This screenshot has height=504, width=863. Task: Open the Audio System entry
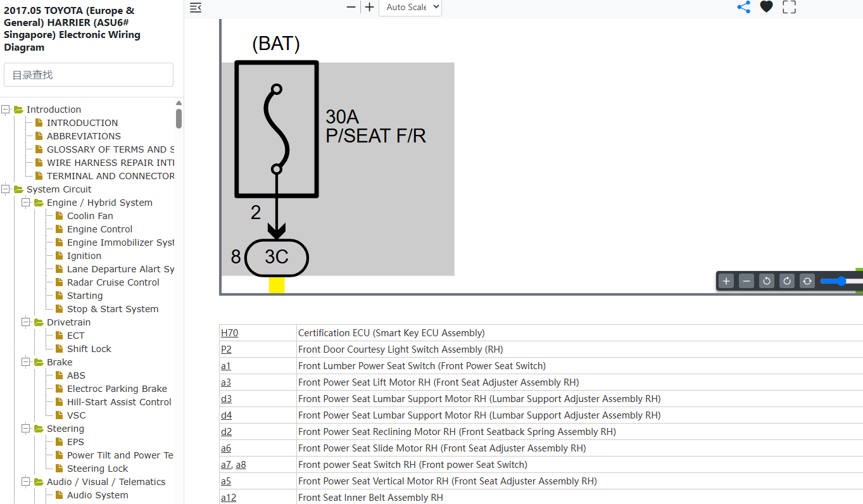pos(98,495)
